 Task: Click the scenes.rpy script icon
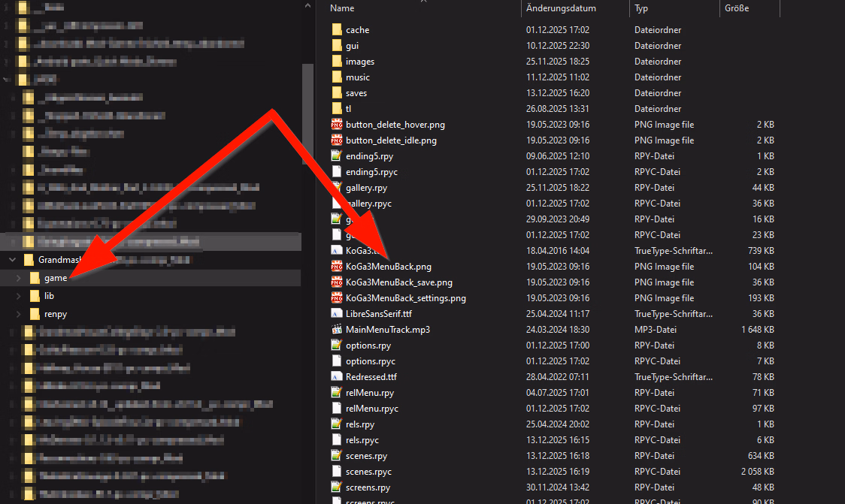tap(337, 455)
